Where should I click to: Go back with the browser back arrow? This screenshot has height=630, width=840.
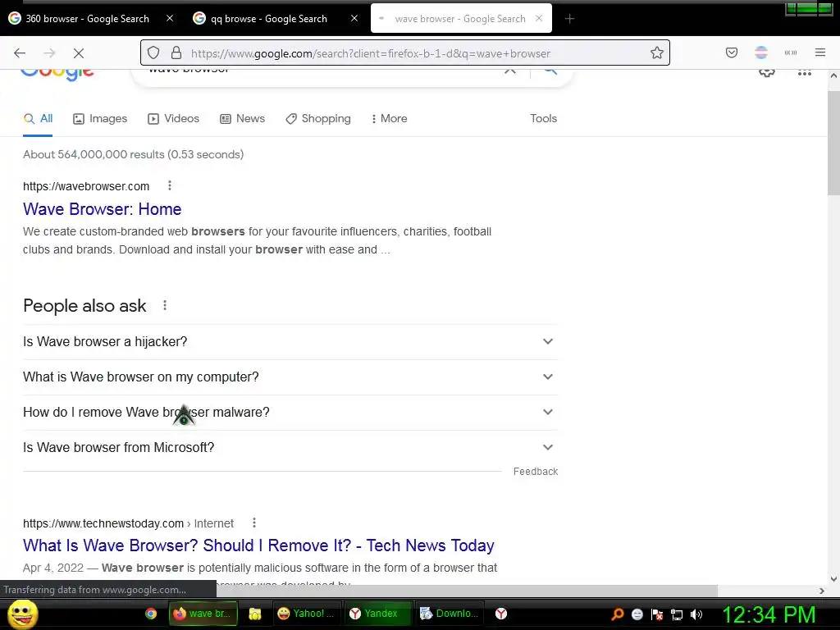(20, 53)
